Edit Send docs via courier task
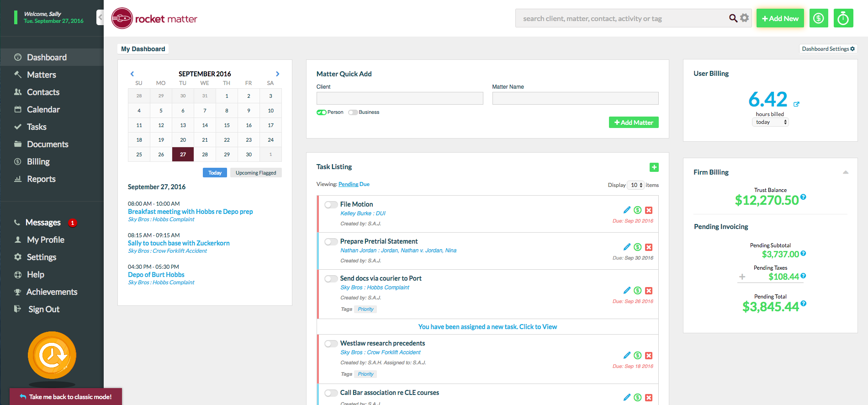The image size is (868, 405). click(x=627, y=290)
